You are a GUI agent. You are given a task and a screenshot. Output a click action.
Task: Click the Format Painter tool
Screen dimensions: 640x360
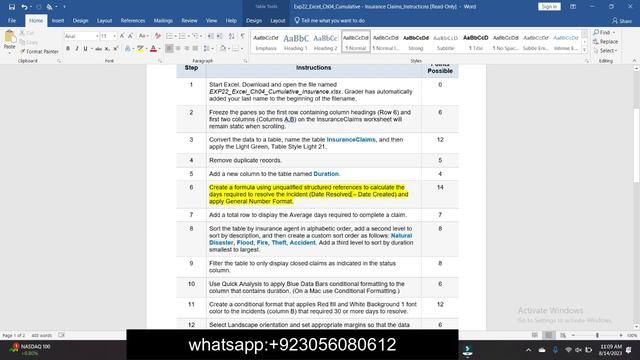tap(39, 51)
